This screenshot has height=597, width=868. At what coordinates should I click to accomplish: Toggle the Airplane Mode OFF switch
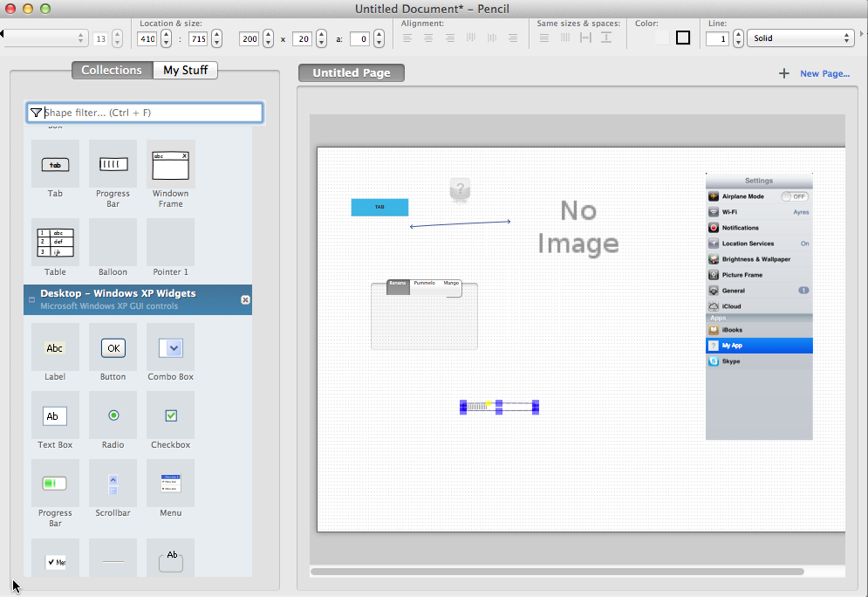(795, 196)
